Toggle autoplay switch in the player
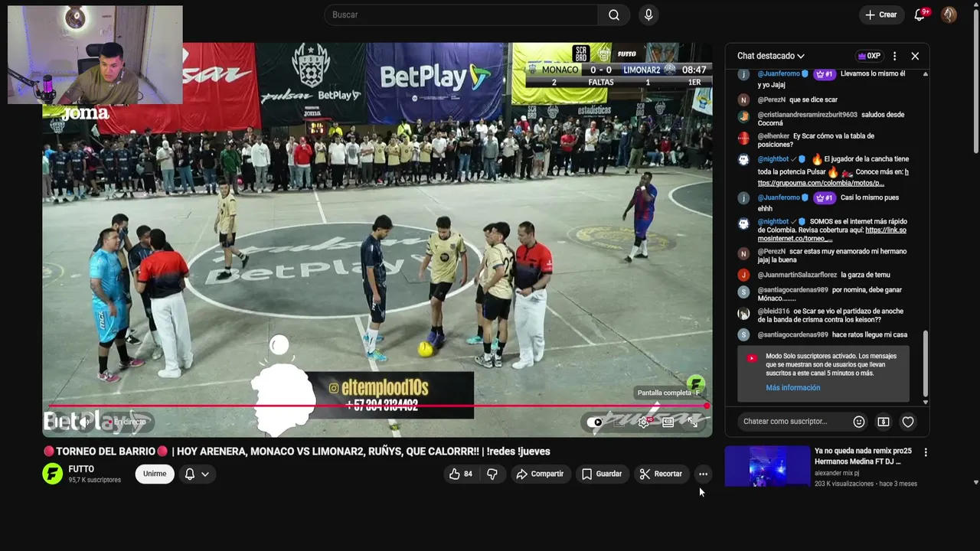The width and height of the screenshot is (980, 551). point(594,422)
